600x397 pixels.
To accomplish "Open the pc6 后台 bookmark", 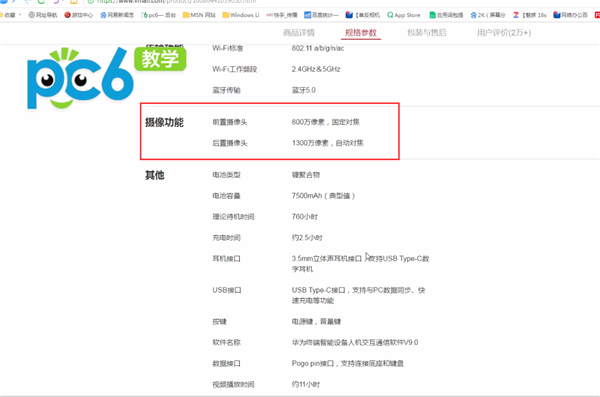I will pyautogui.click(x=158, y=15).
